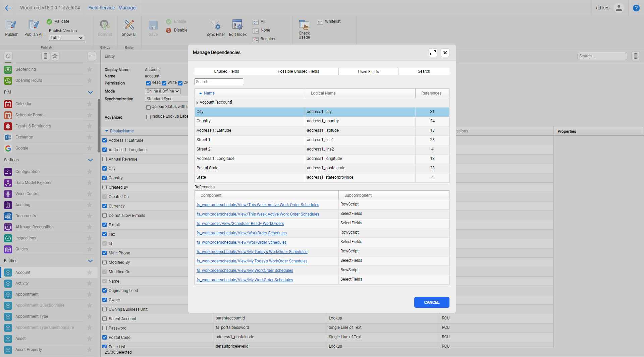
Task: Expand the Account [account] group row
Action: [x=197, y=102]
